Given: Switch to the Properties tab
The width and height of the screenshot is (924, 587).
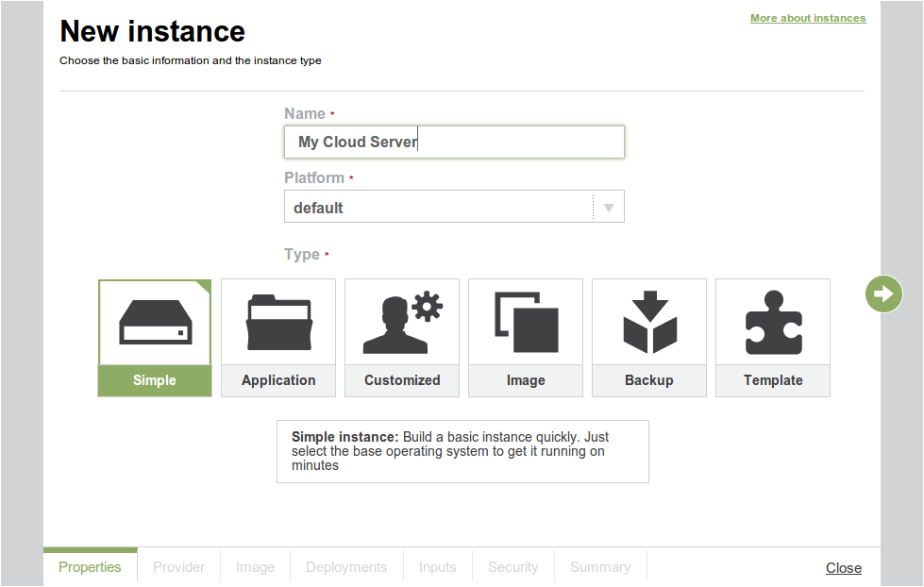Looking at the screenshot, I should [x=90, y=567].
